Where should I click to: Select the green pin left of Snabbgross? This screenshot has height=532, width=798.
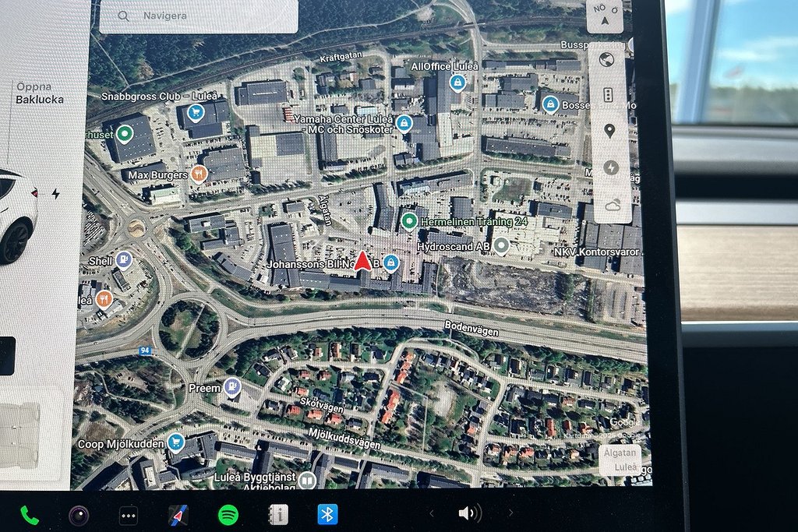pos(124,135)
